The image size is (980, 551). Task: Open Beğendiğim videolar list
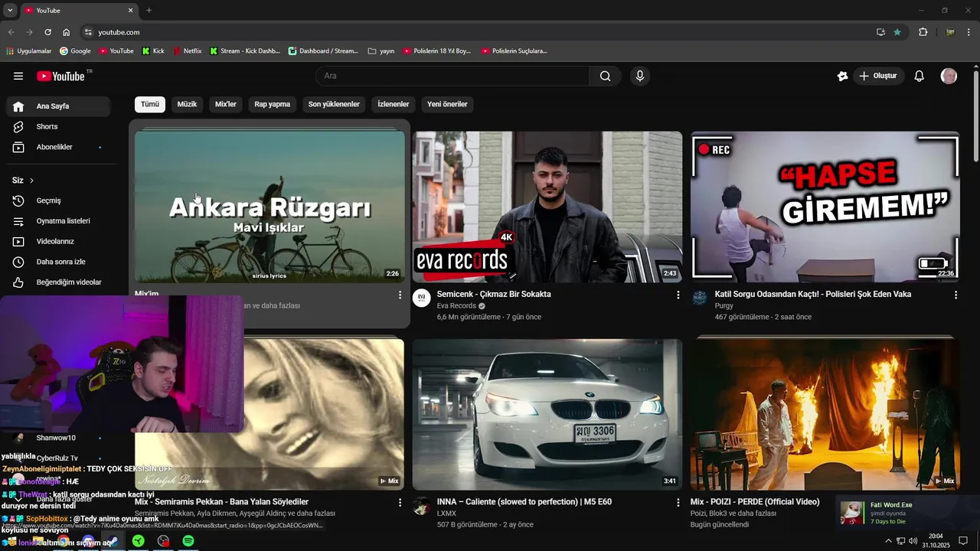[58, 282]
